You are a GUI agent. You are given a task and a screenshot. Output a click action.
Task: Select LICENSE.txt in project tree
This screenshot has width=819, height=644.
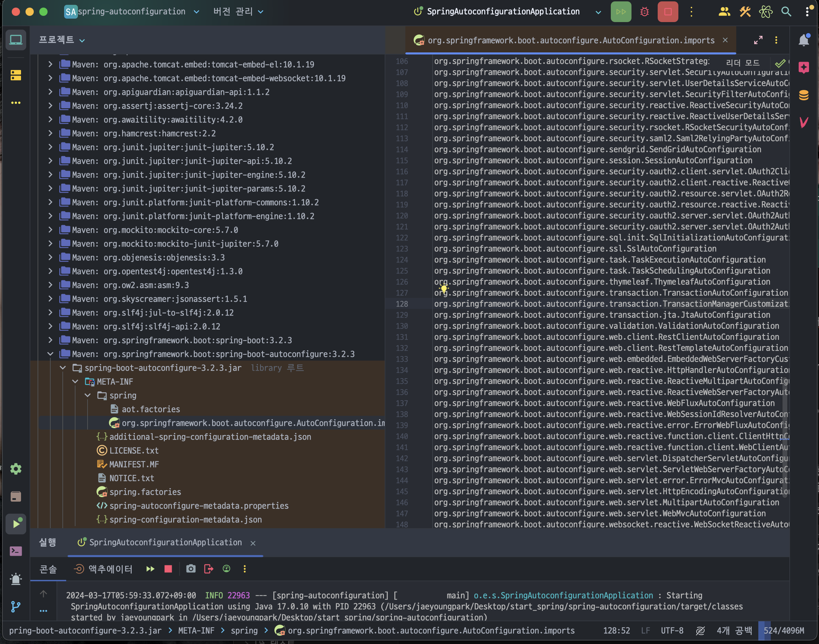(134, 451)
